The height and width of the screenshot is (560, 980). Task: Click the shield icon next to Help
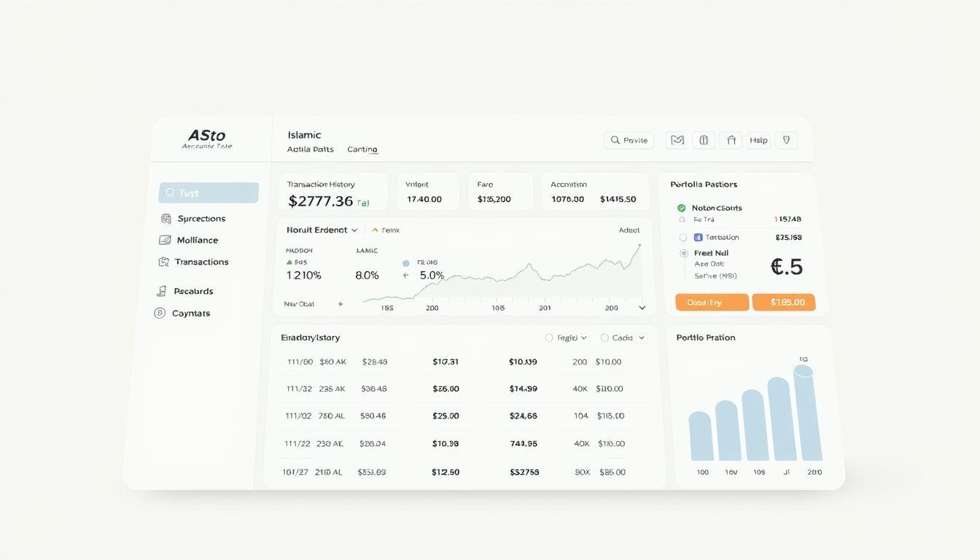(x=785, y=140)
